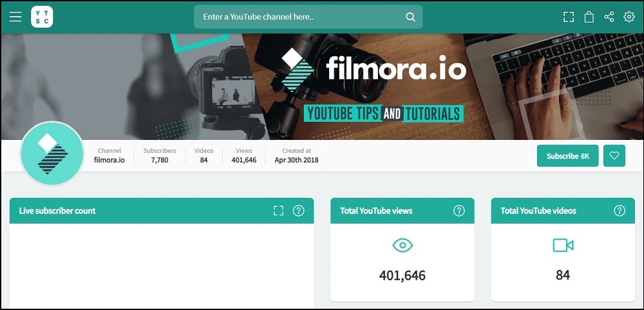This screenshot has height=310, width=644.
Task: Open help for Live subscriber count
Action: coord(299,211)
